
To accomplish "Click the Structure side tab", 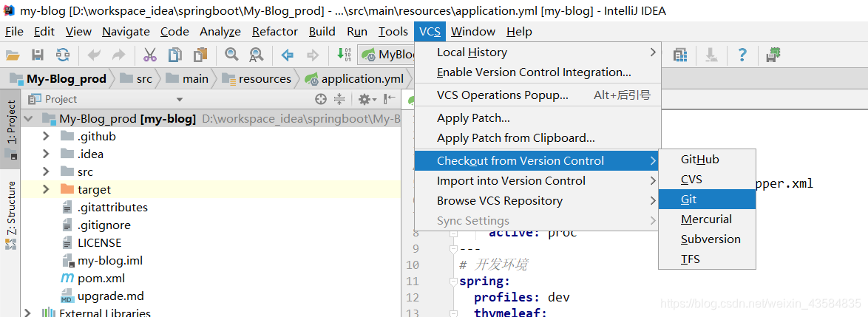I will (x=10, y=214).
